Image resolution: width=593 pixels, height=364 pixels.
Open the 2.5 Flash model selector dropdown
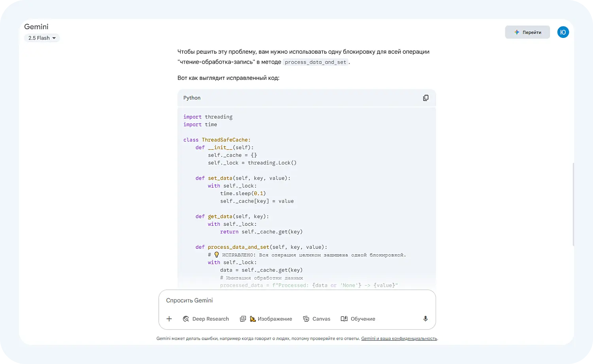tap(42, 38)
